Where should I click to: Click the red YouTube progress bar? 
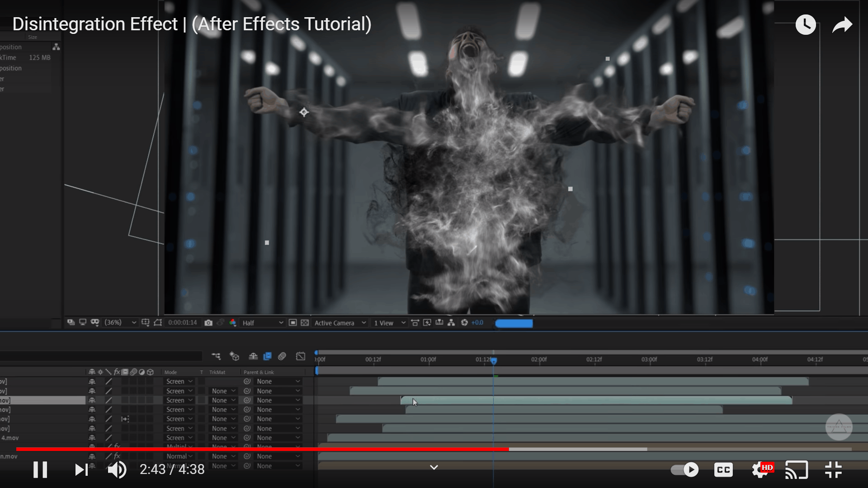pos(262,449)
